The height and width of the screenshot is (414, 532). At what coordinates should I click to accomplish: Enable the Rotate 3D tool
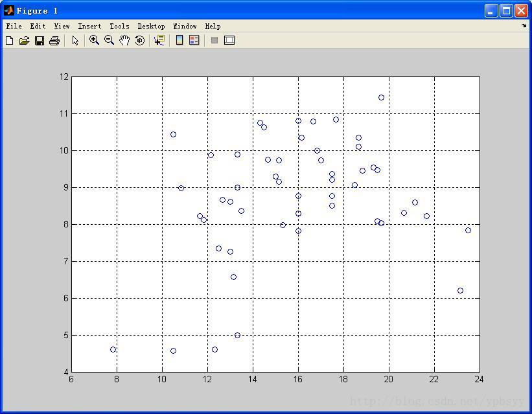point(140,40)
